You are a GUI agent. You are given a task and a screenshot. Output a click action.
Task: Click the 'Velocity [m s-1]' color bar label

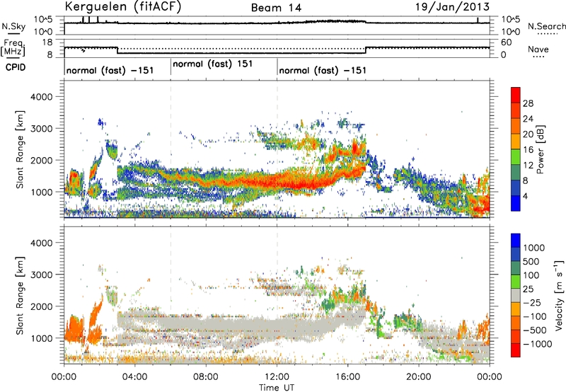(559, 295)
